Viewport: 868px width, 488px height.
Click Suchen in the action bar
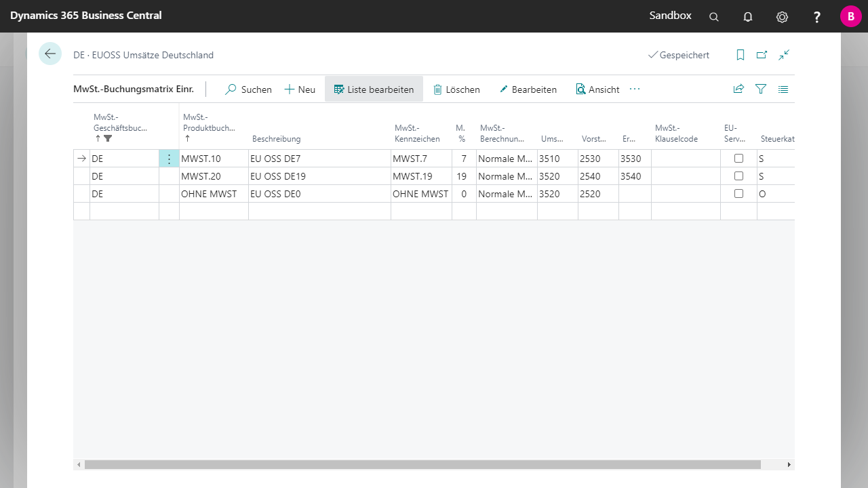pyautogui.click(x=248, y=89)
